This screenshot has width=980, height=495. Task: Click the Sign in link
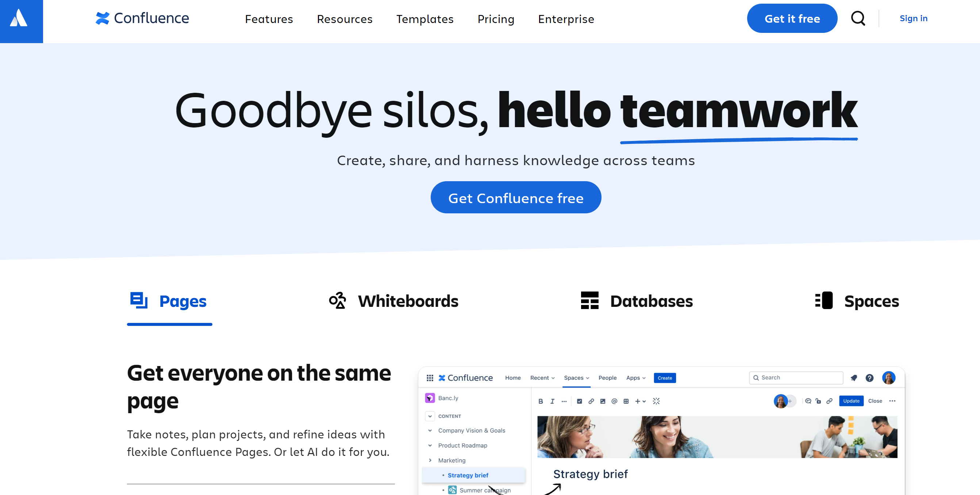pos(913,18)
